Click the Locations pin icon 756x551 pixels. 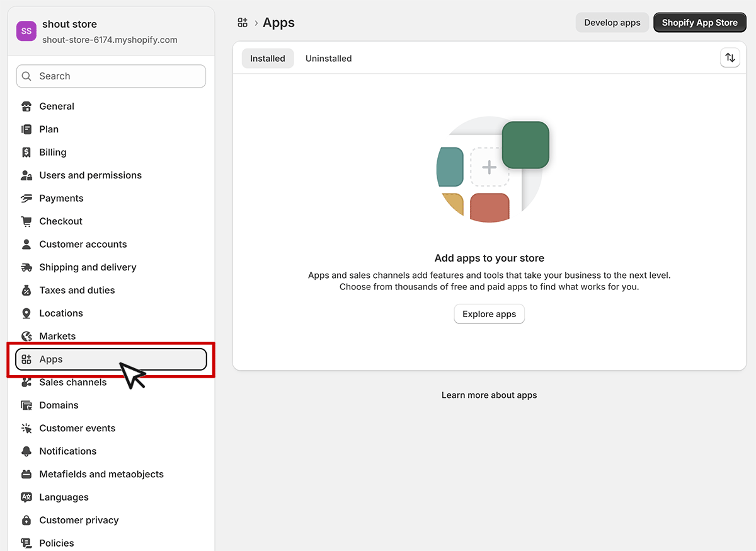pyautogui.click(x=25, y=313)
